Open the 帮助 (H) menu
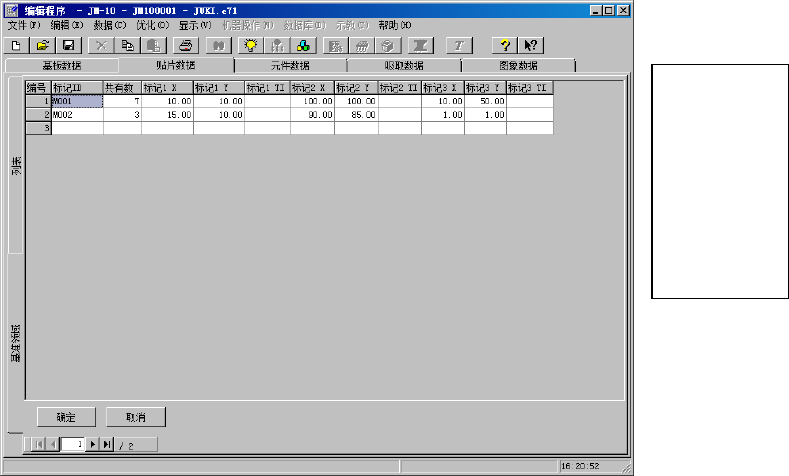789x476 pixels. (395, 25)
